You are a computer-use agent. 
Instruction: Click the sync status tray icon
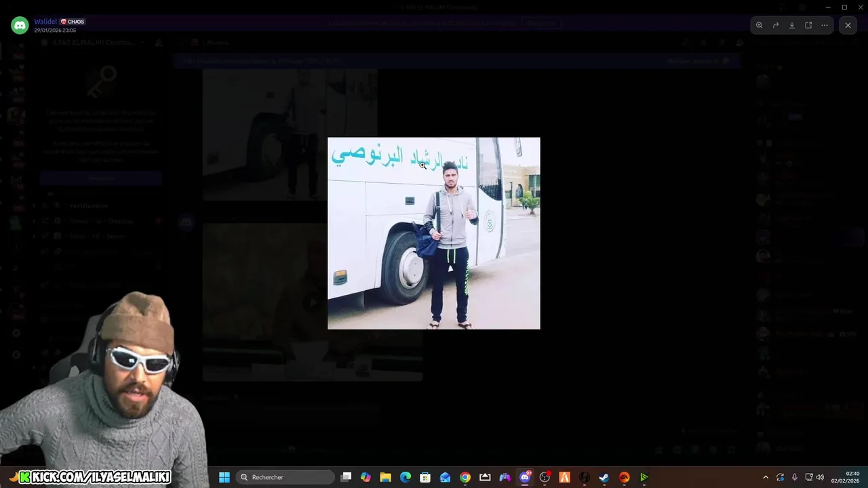[x=781, y=477]
